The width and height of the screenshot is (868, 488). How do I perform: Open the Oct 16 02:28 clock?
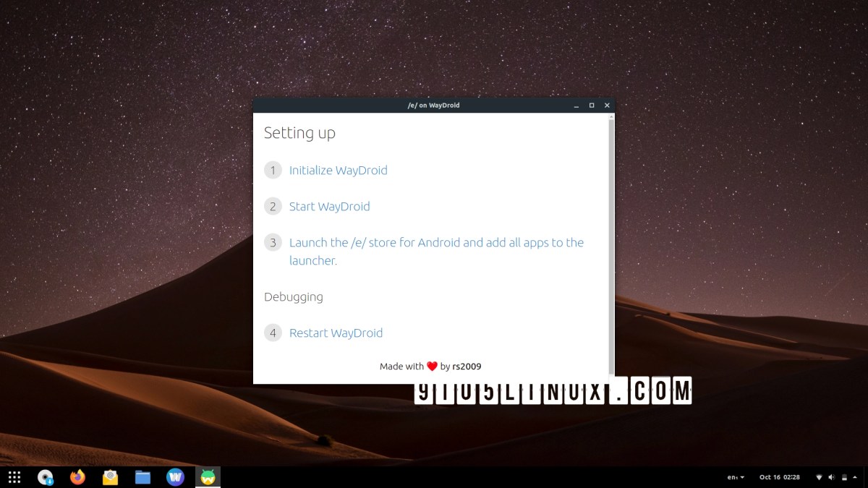[779, 477]
